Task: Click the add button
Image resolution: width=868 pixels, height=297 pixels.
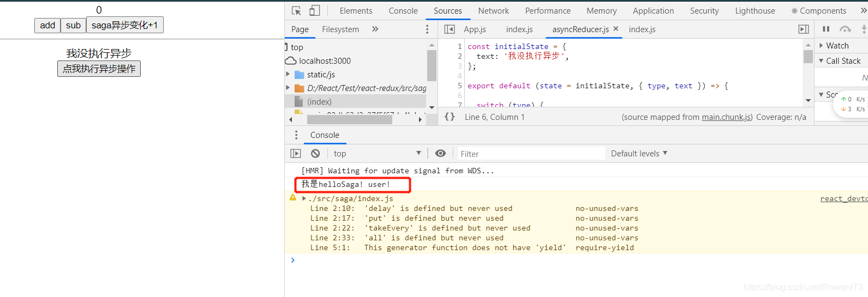Action: pyautogui.click(x=47, y=25)
